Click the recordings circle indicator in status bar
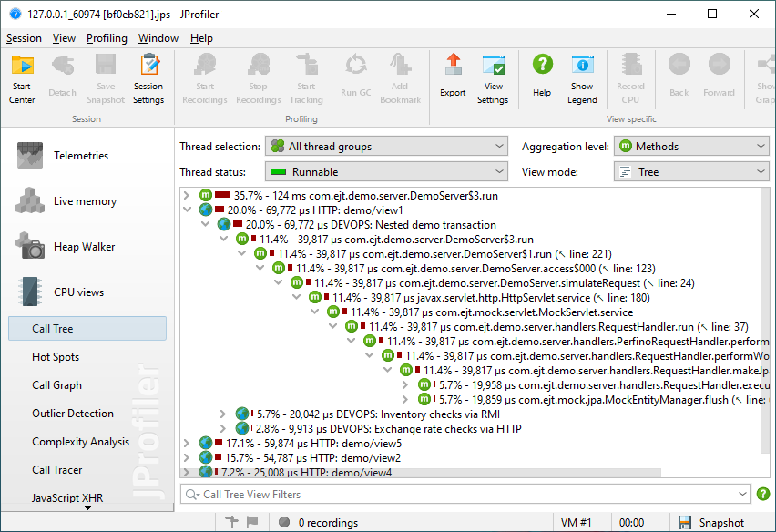776x532 pixels. 284,522
